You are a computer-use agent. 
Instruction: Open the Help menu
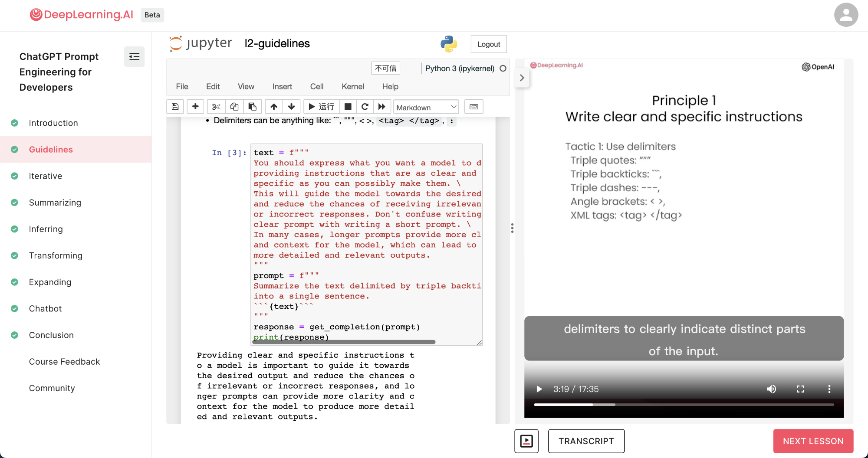coord(390,86)
